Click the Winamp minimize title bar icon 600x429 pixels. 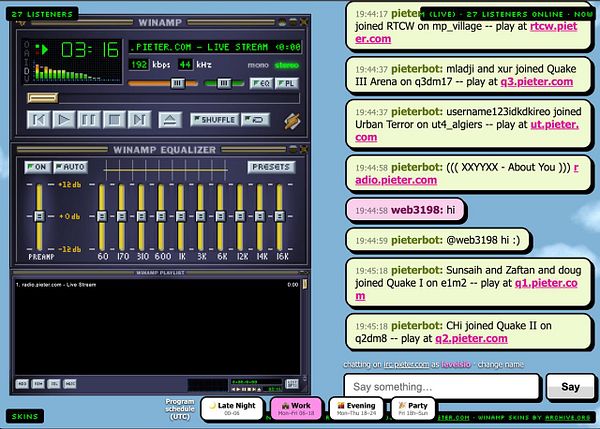click(x=282, y=23)
